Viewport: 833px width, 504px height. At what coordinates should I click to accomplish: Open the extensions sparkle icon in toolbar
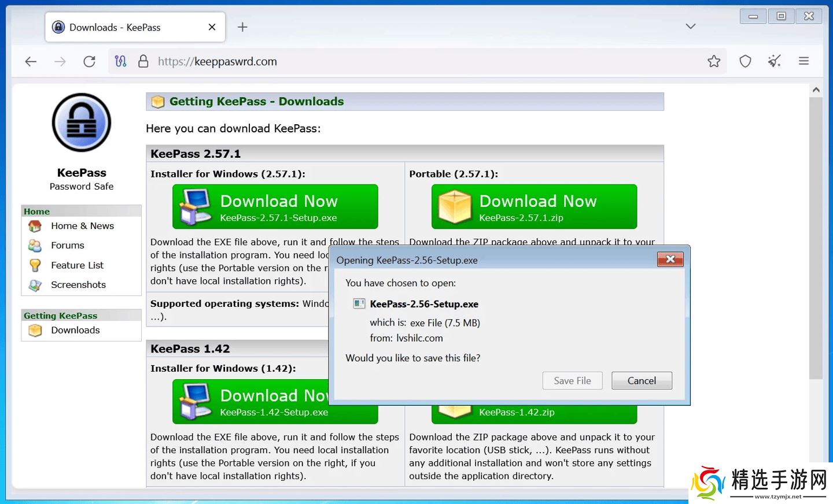774,61
